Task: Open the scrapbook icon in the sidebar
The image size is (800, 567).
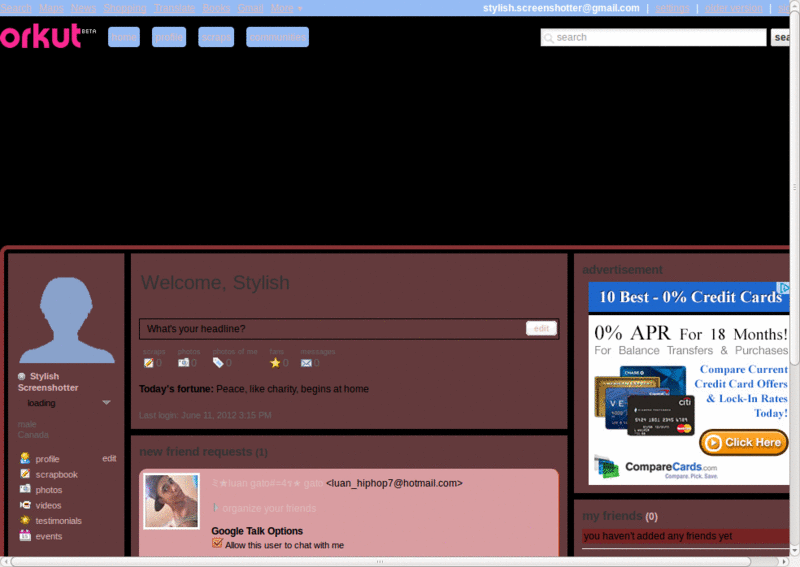Action: (25, 474)
